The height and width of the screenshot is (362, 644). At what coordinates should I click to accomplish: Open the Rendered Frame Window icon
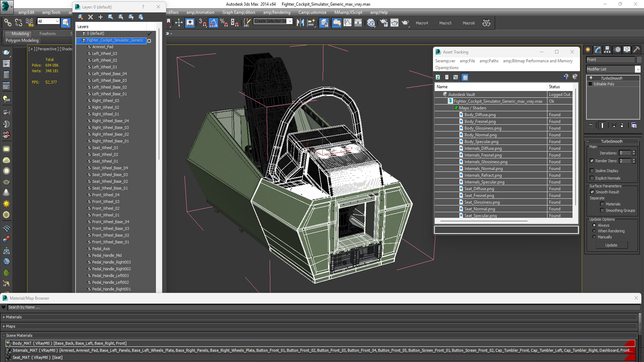394,22
